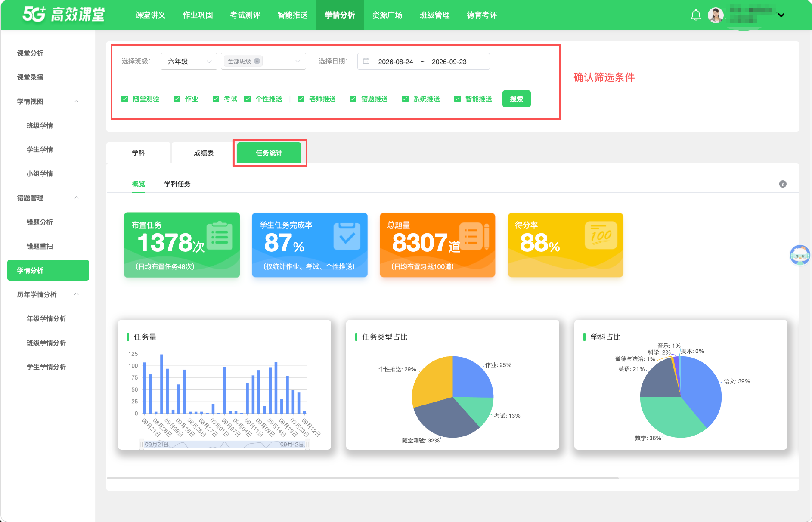The width and height of the screenshot is (812, 522).
Task: Uncheck the 老师推送 checkbox
Action: (301, 99)
